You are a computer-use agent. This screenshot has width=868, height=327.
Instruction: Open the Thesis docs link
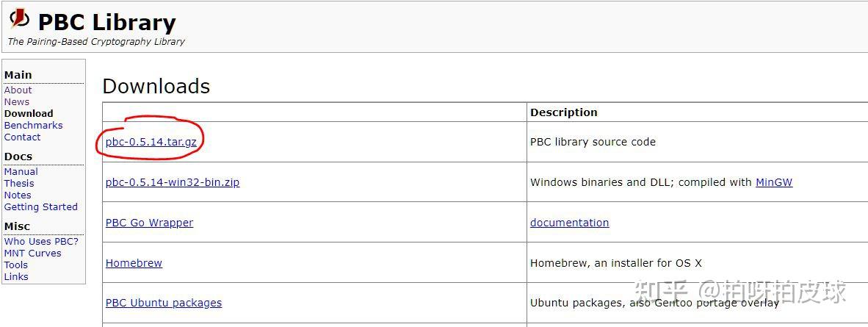click(x=19, y=184)
